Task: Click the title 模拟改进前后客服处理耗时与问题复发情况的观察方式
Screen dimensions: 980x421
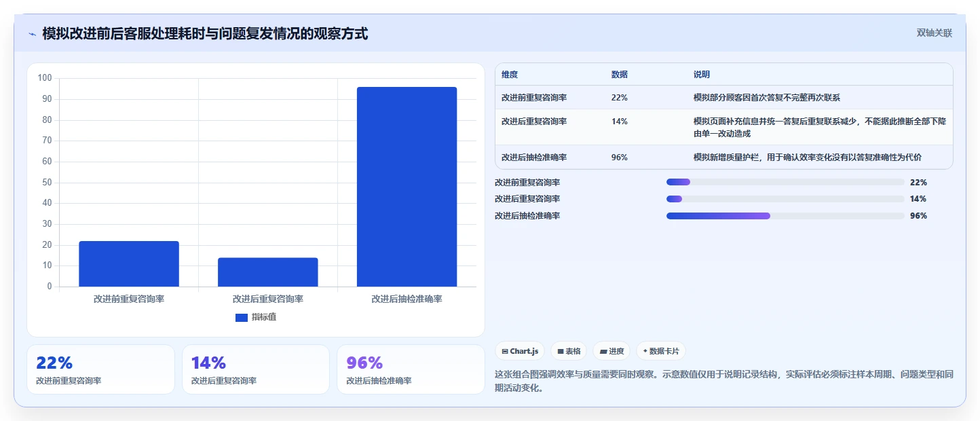Action: tap(205, 33)
